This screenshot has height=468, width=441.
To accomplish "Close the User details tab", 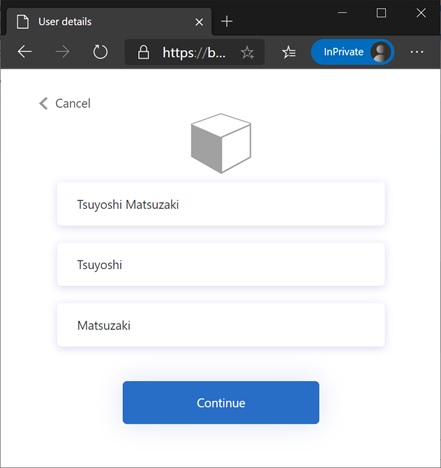I will pyautogui.click(x=199, y=22).
